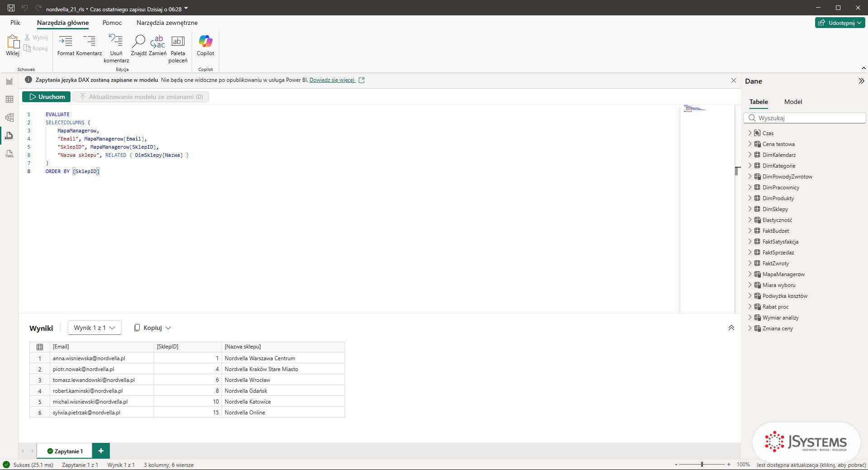Open Znajdź search tool
The height and width of the screenshot is (470, 868).
[x=139, y=45]
